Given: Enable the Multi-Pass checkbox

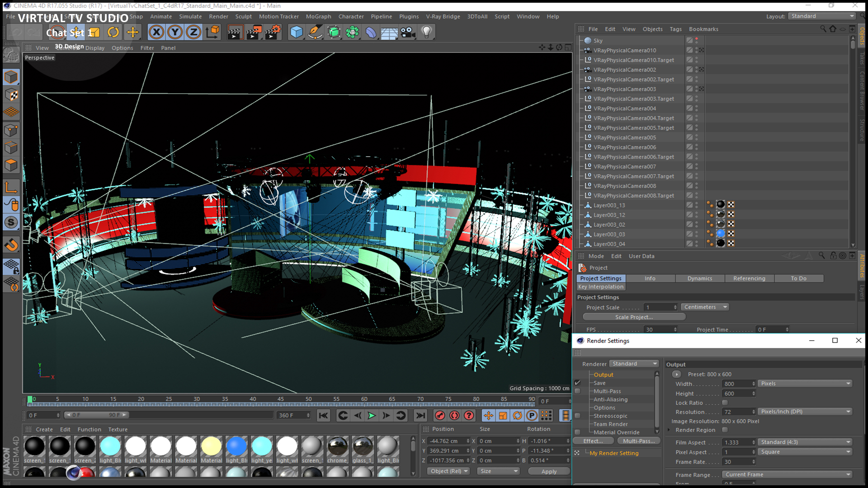Looking at the screenshot, I should point(577,391).
